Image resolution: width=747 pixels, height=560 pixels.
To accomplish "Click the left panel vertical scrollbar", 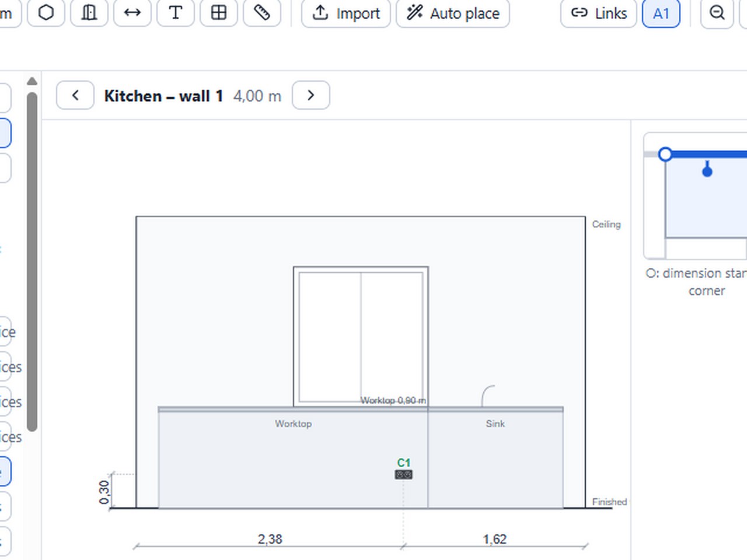I will [32, 261].
